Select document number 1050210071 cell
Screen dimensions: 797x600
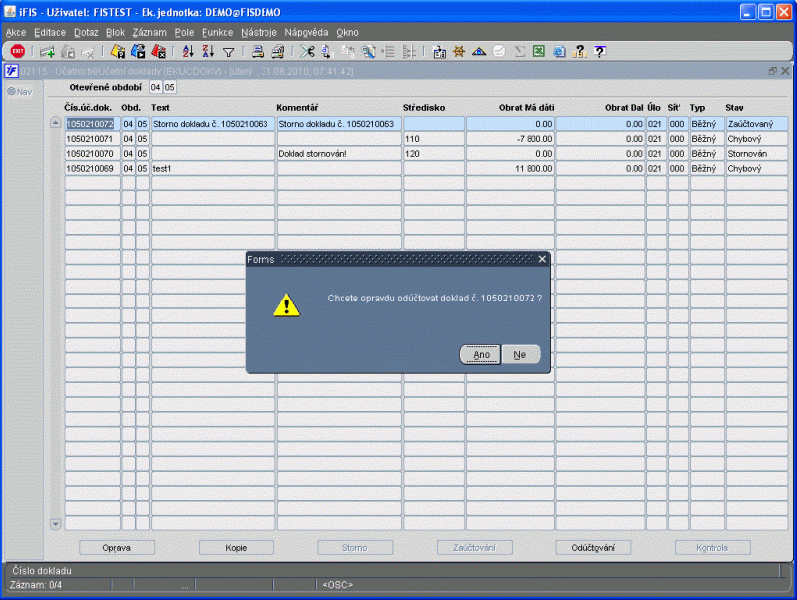coord(93,139)
